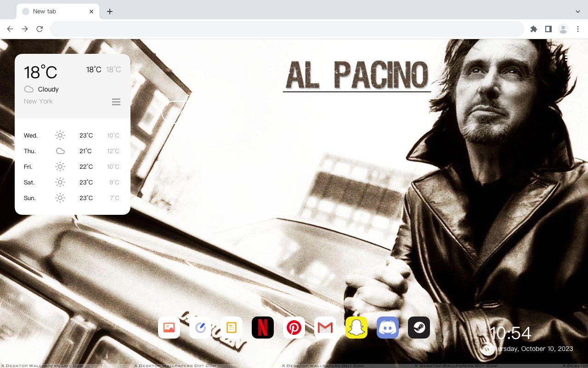Open the Discord shortcut
588x368 pixels.
(x=388, y=328)
